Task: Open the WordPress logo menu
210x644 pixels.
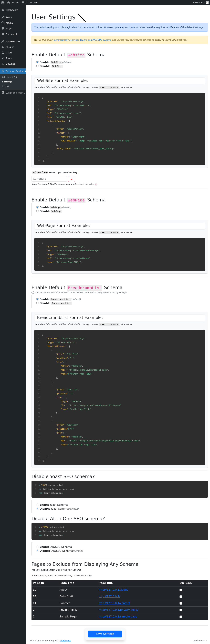Action: pos(3,2)
